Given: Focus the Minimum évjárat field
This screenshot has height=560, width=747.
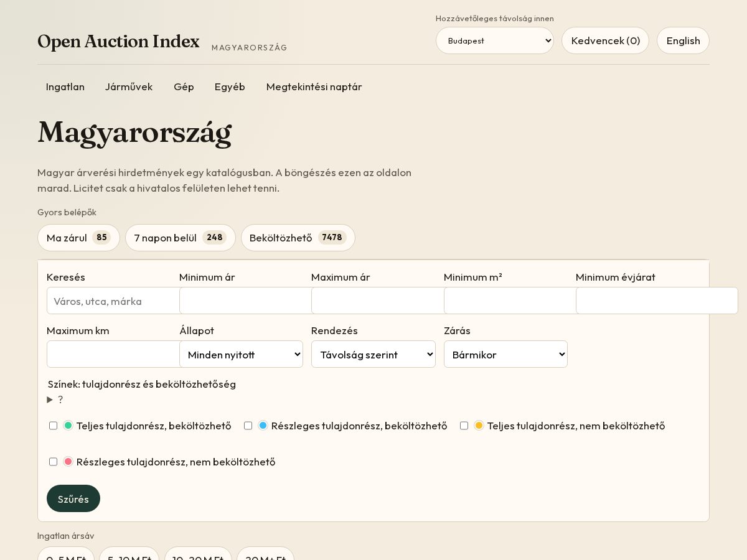Looking at the screenshot, I should (x=657, y=301).
